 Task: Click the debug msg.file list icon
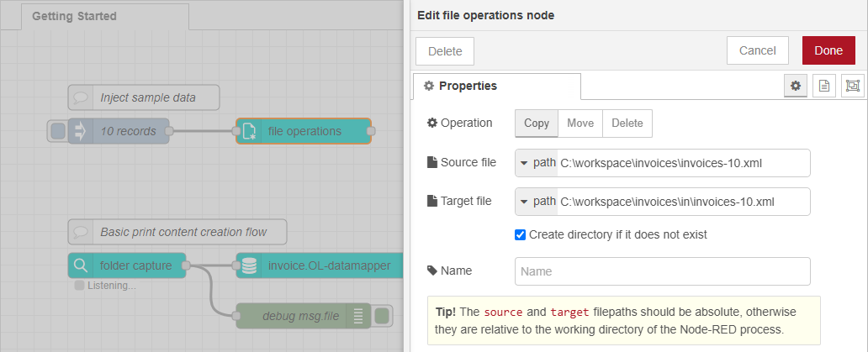click(x=358, y=316)
